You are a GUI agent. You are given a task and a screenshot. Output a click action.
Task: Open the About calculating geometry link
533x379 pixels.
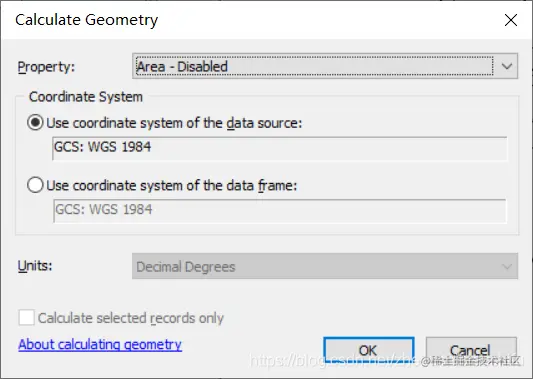(x=100, y=344)
